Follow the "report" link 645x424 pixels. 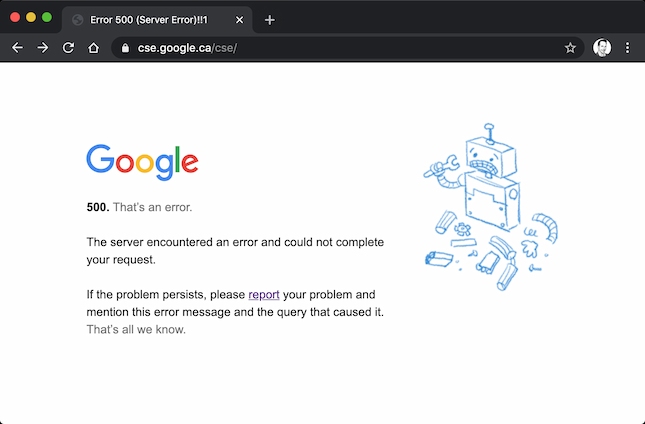(264, 295)
